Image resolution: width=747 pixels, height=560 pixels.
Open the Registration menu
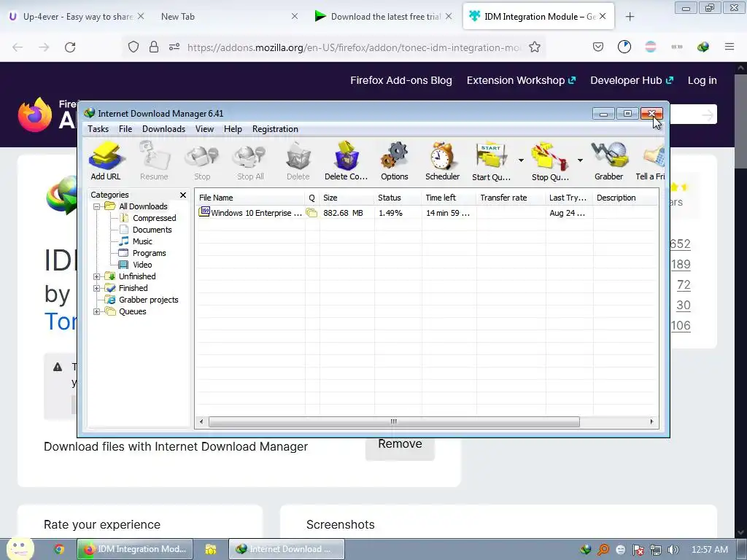pyautogui.click(x=275, y=129)
